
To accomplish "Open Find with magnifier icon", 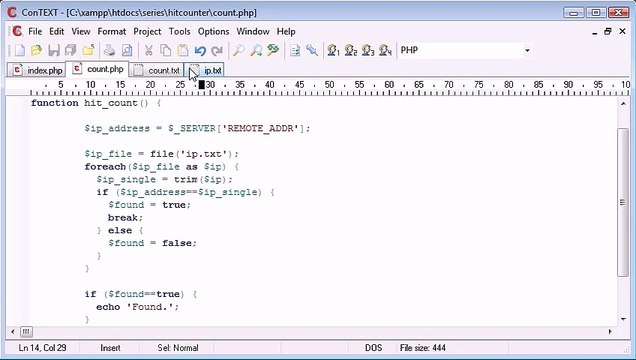I will [238, 50].
